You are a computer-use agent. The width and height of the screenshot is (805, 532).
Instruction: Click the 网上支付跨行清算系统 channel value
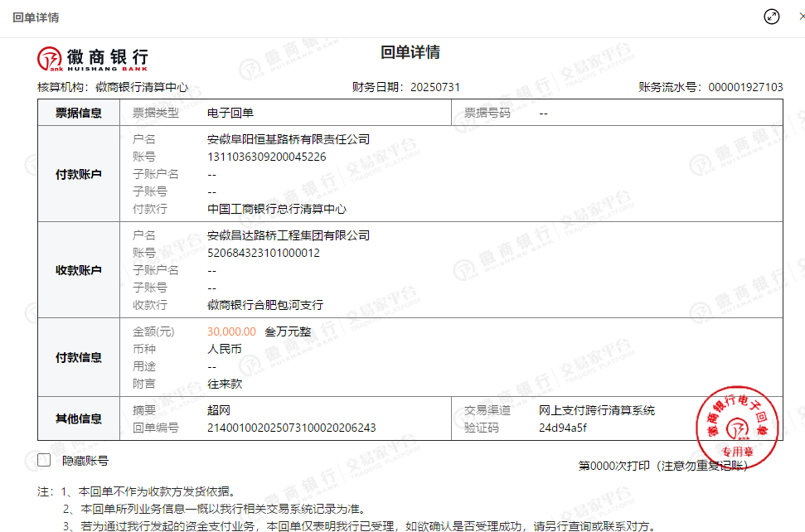596,410
